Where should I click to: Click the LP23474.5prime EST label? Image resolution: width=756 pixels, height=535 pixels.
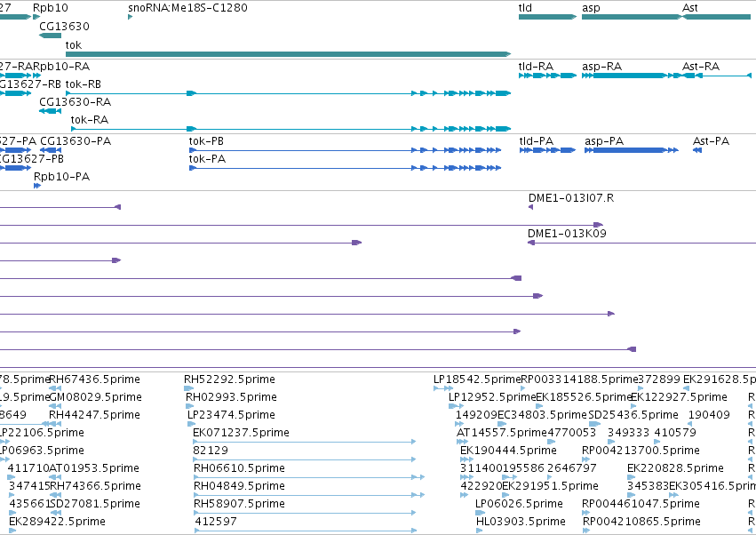coord(232,415)
